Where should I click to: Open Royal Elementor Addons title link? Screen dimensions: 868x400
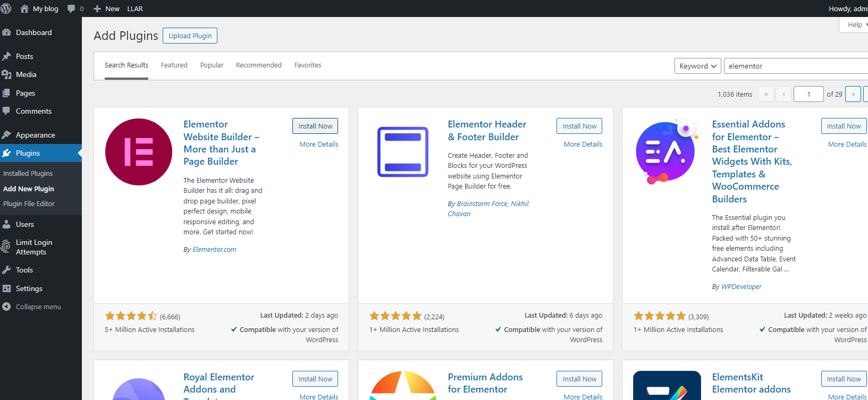pyautogui.click(x=219, y=386)
